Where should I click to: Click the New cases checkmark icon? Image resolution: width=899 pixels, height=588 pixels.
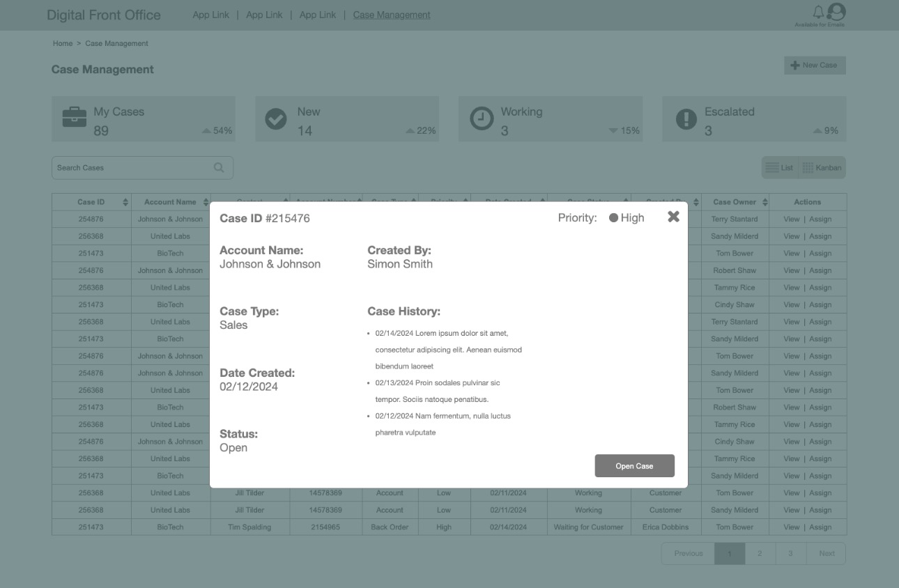[x=276, y=119]
